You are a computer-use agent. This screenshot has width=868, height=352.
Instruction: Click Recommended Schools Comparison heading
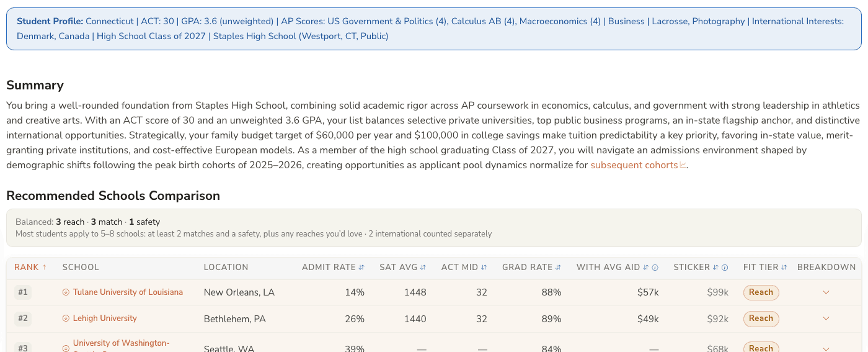[113, 196]
